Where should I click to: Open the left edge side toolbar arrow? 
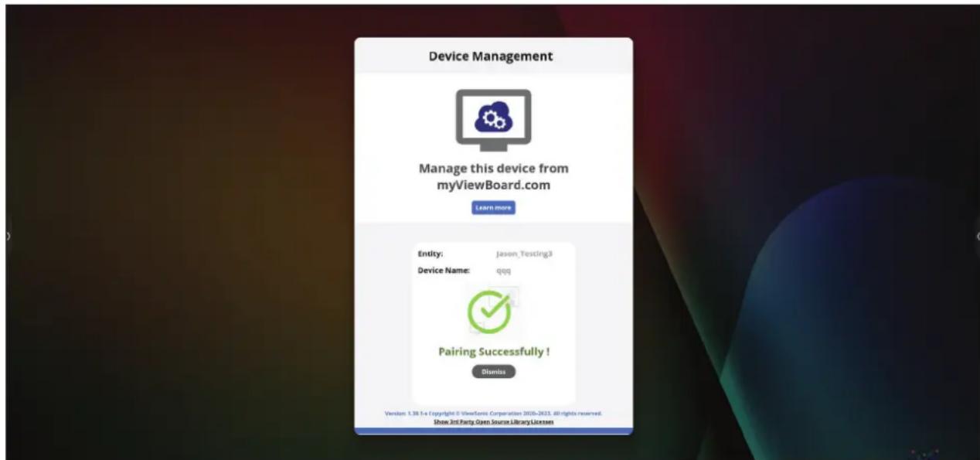pyautogui.click(x=9, y=237)
